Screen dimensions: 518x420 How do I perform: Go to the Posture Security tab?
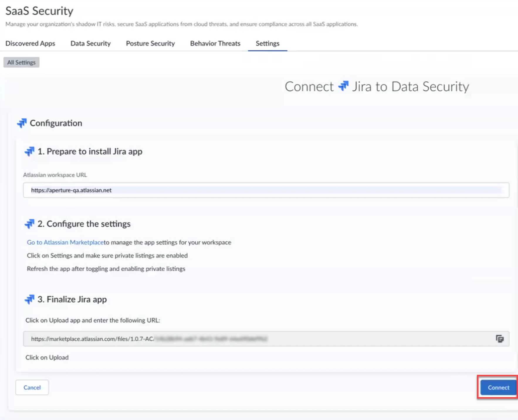tap(150, 43)
